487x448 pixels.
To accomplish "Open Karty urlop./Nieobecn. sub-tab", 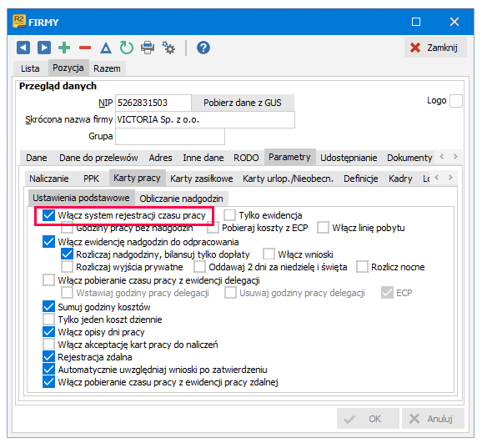I will pos(288,179).
